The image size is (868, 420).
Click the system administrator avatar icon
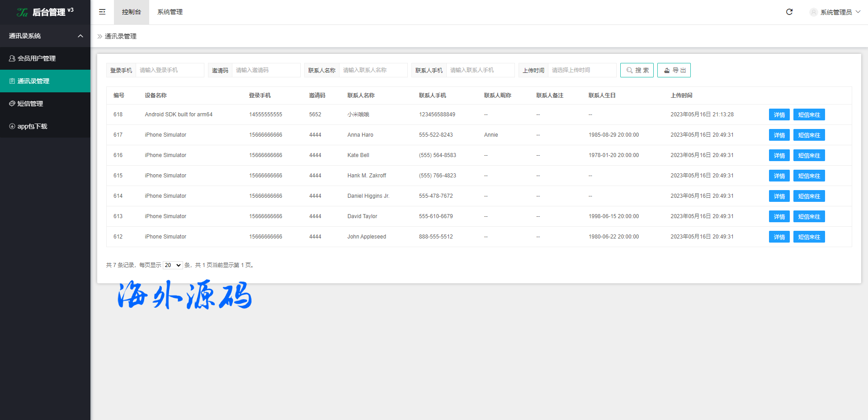(813, 12)
